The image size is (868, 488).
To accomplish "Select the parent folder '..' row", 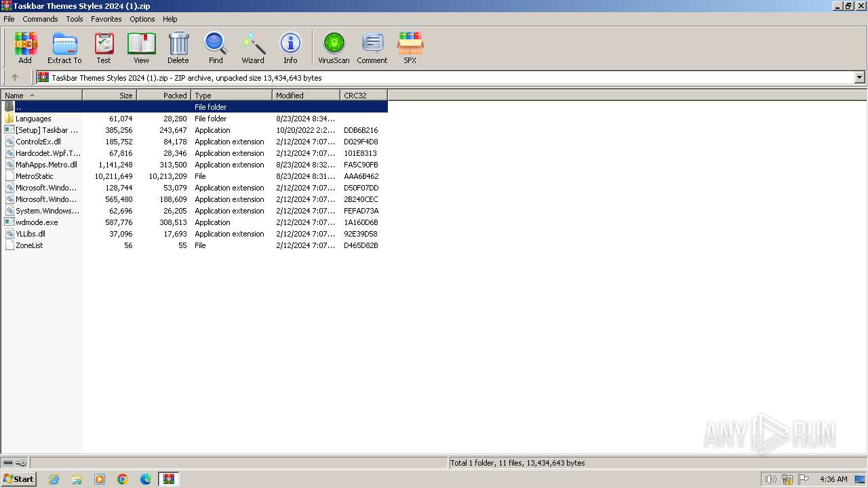I will pyautogui.click(x=195, y=107).
